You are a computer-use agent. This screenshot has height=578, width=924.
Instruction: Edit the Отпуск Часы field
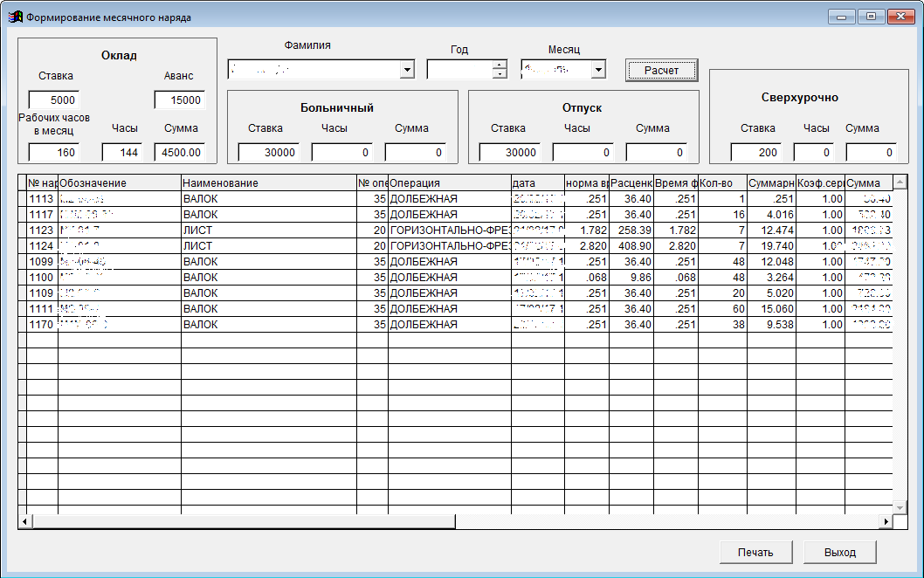584,153
